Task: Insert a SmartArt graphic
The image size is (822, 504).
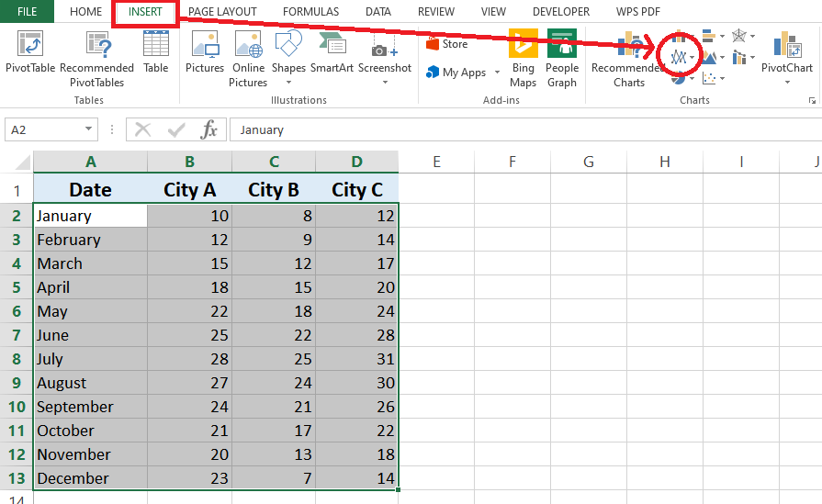Action: point(332,51)
